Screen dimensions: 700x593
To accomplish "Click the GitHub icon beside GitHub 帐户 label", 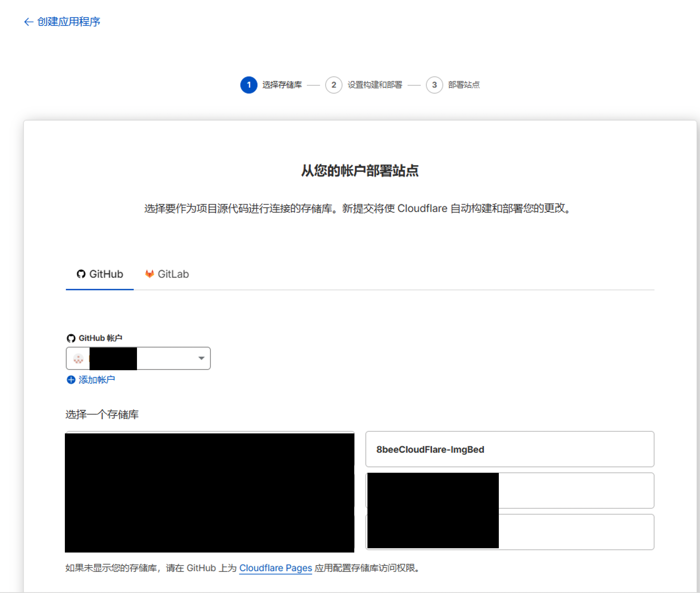I will pos(71,338).
